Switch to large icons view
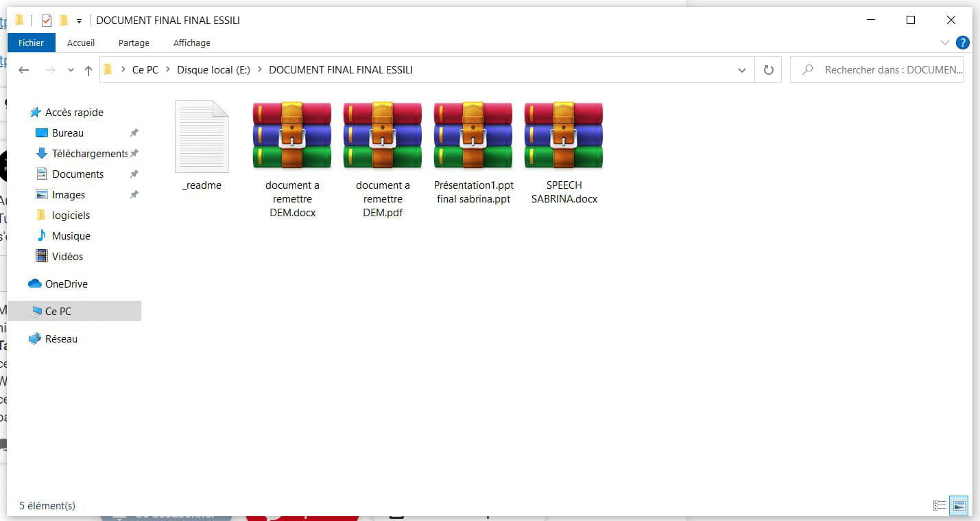The width and height of the screenshot is (980, 521). coord(959,506)
